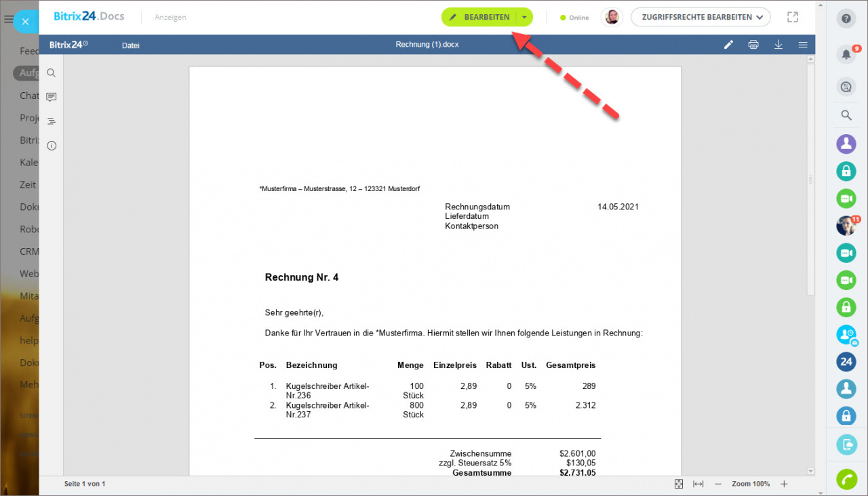Click the Bitrix24.Docs logo
Viewport: 868px width, 496px height.
(89, 17)
